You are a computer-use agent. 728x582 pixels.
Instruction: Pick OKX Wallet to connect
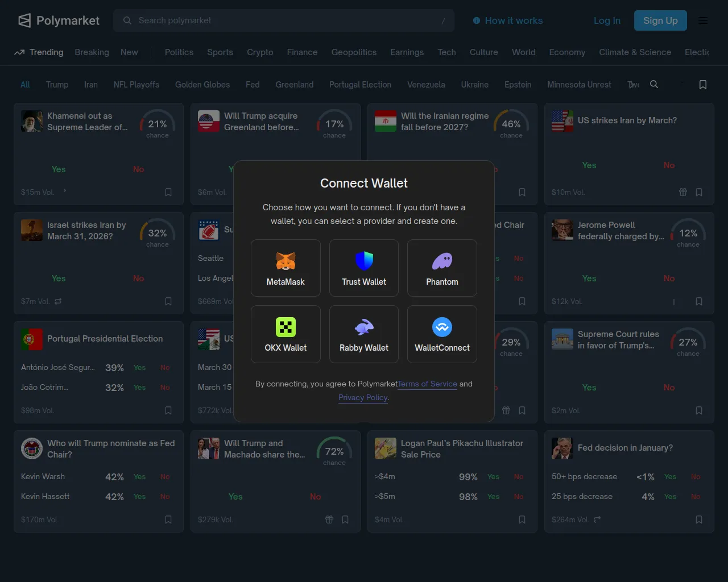(286, 334)
